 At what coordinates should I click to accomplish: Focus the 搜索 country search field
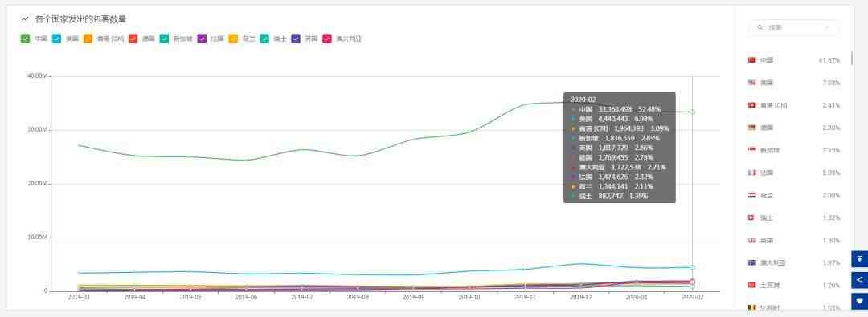[794, 27]
